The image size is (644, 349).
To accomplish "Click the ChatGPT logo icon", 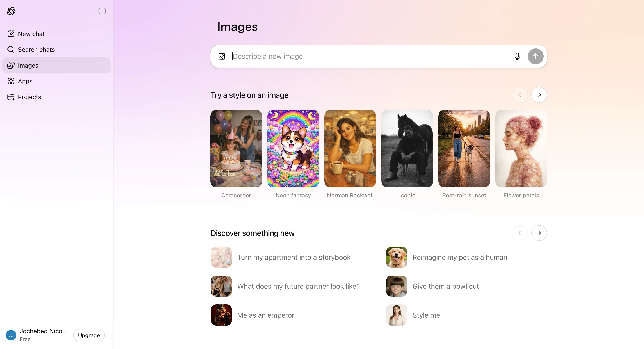I will pyautogui.click(x=11, y=11).
